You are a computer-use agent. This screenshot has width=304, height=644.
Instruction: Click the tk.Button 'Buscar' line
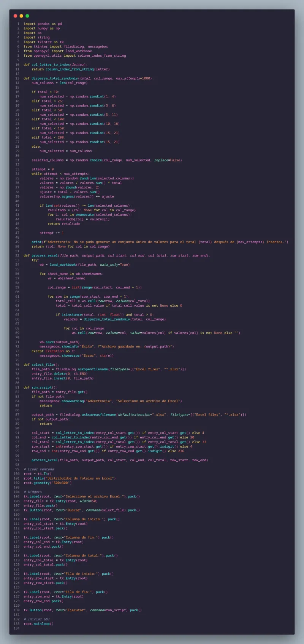tap(82, 510)
